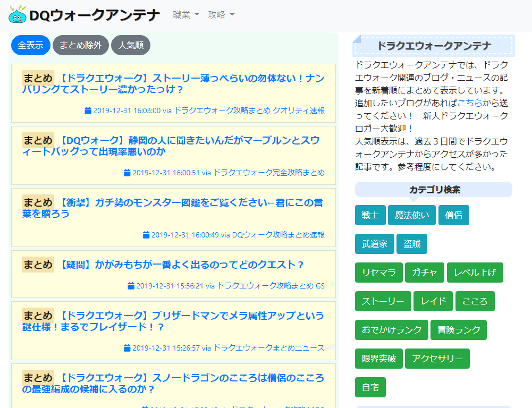Click the こちら link in the sidebar description
Screen dimensions: 532x408
click(x=470, y=103)
